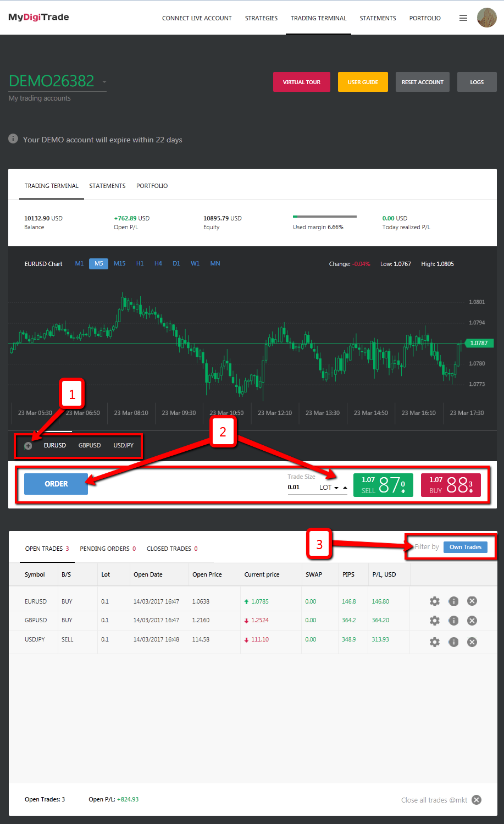Open settings gear for EURUSD trade
Screen dimensions: 504x824
click(435, 601)
